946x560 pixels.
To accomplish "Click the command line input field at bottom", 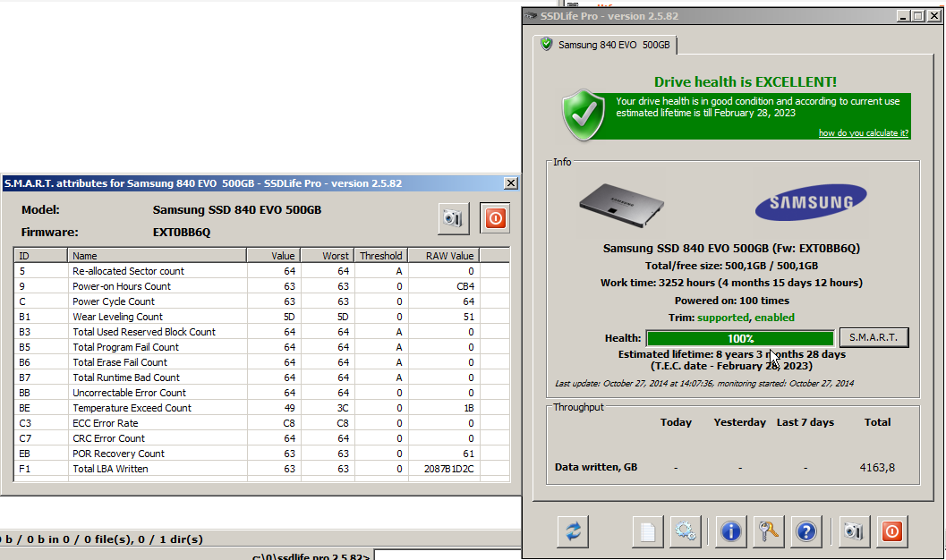I will pos(447,556).
